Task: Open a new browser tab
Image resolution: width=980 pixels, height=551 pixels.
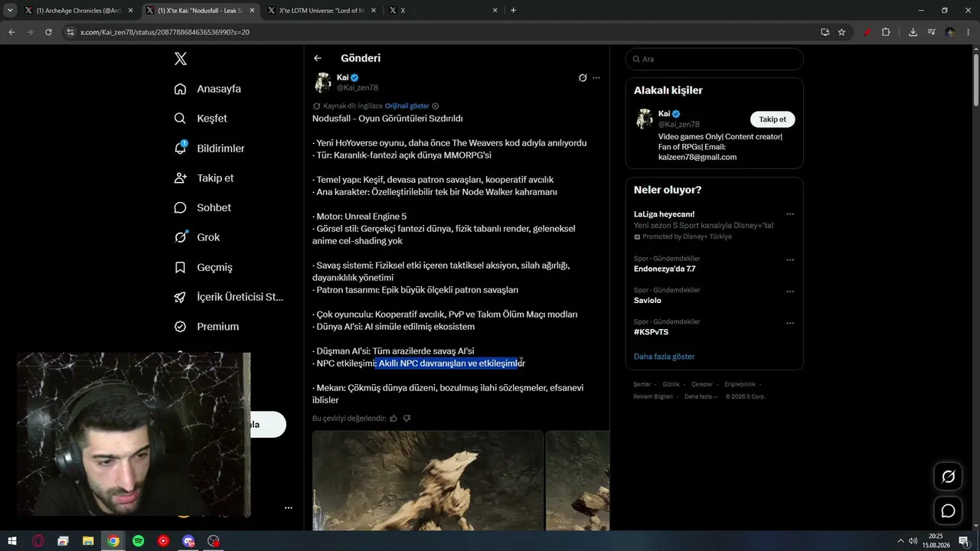Action: click(513, 11)
